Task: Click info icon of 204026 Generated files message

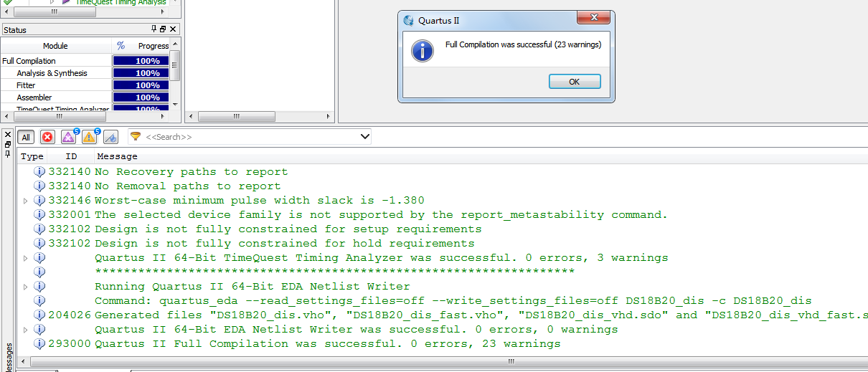Action: coord(40,315)
